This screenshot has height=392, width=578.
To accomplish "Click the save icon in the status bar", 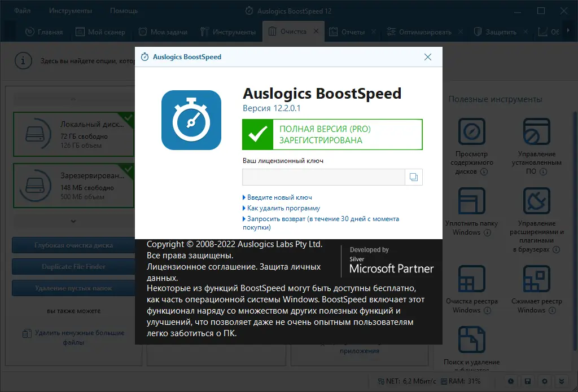I will pos(527,381).
